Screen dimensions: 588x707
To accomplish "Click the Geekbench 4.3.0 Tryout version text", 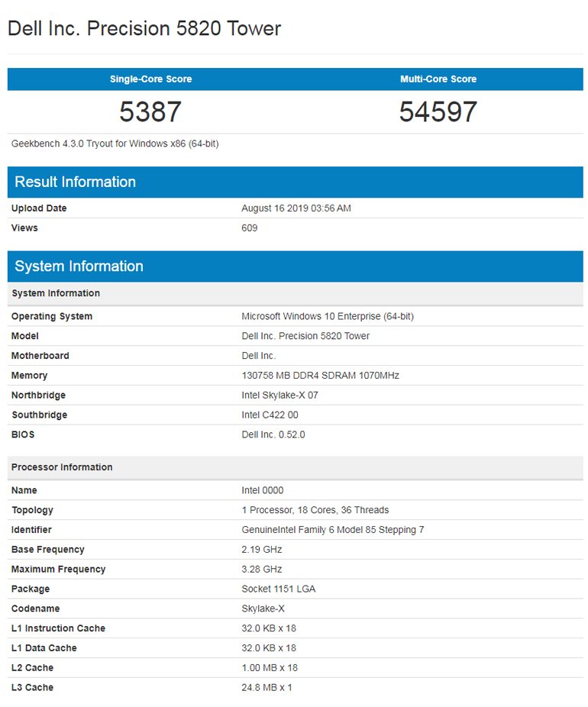I will tap(115, 144).
